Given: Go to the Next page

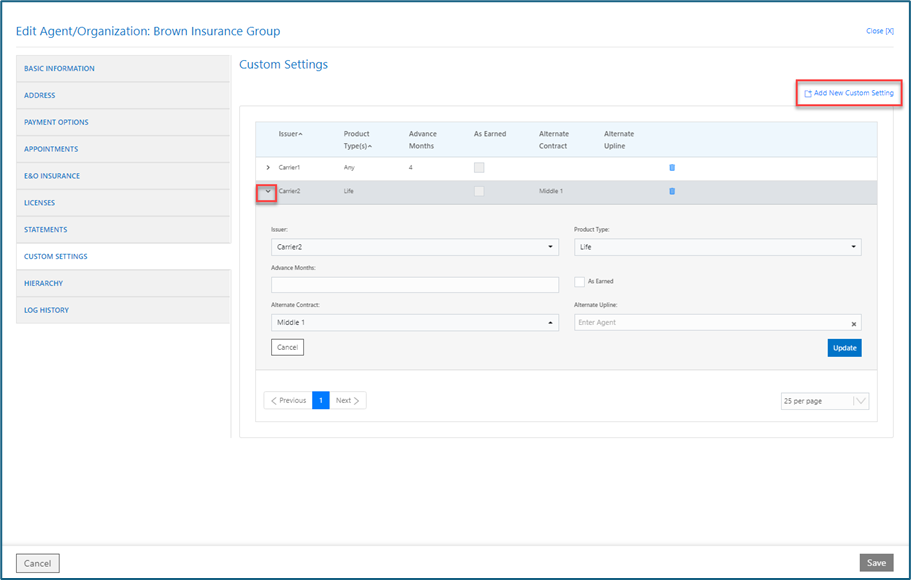Looking at the screenshot, I should [x=347, y=400].
